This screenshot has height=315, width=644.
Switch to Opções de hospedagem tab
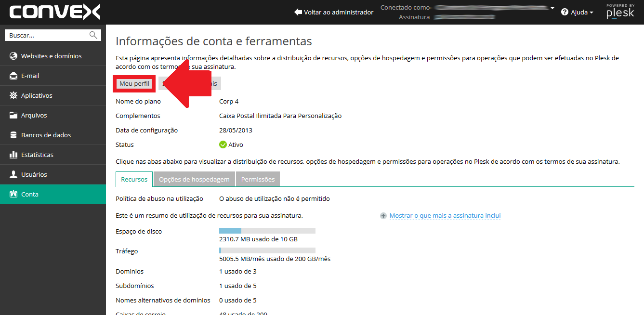[194, 179]
